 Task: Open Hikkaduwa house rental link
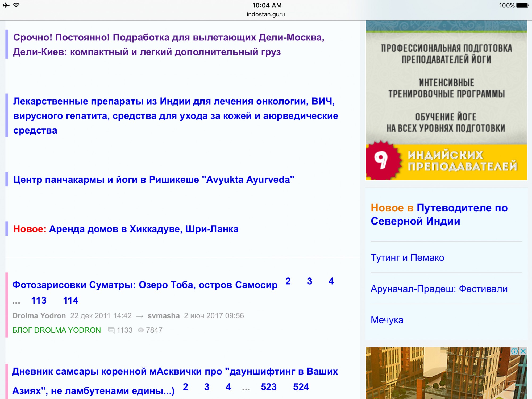[x=144, y=229]
